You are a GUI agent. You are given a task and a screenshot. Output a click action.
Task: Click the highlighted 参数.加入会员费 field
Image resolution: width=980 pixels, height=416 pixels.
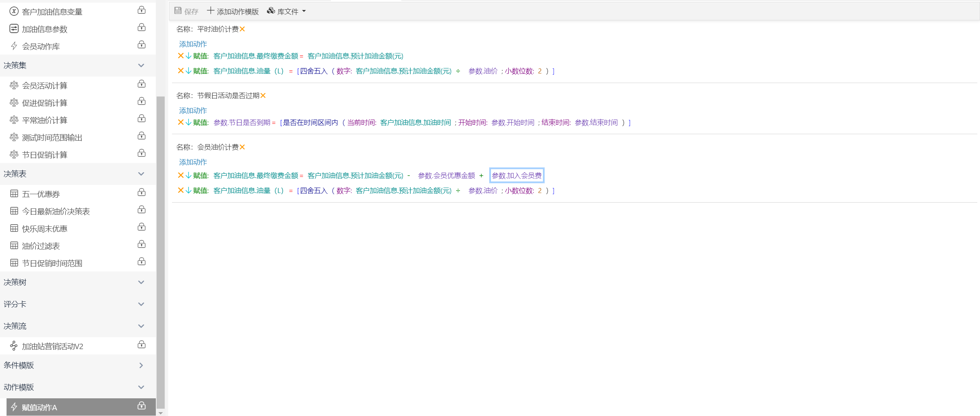click(x=516, y=176)
